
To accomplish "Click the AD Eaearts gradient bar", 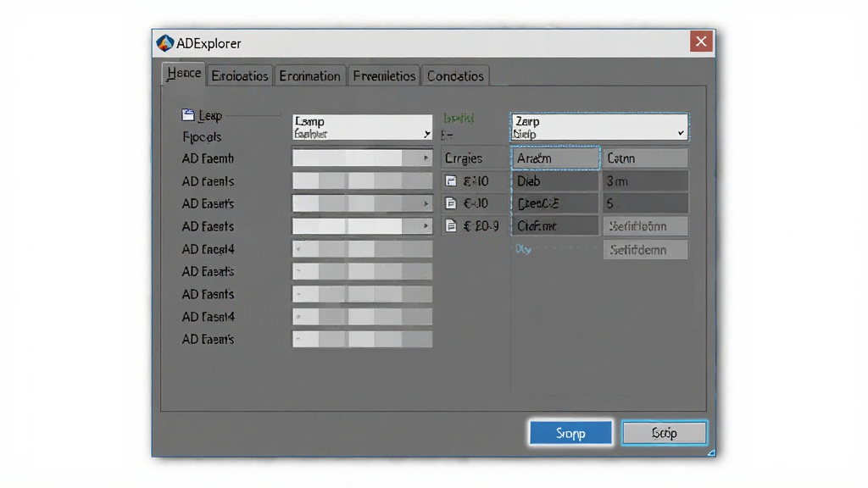I will [362, 271].
